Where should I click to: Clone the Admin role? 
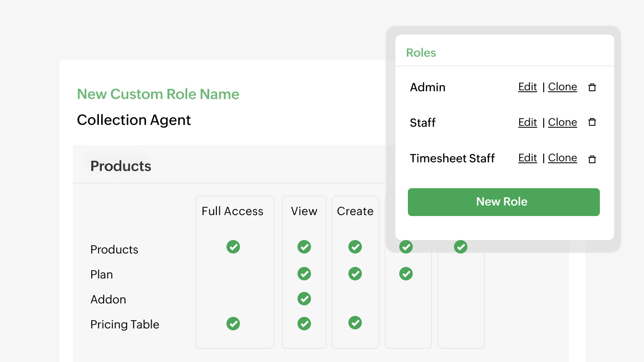[562, 87]
